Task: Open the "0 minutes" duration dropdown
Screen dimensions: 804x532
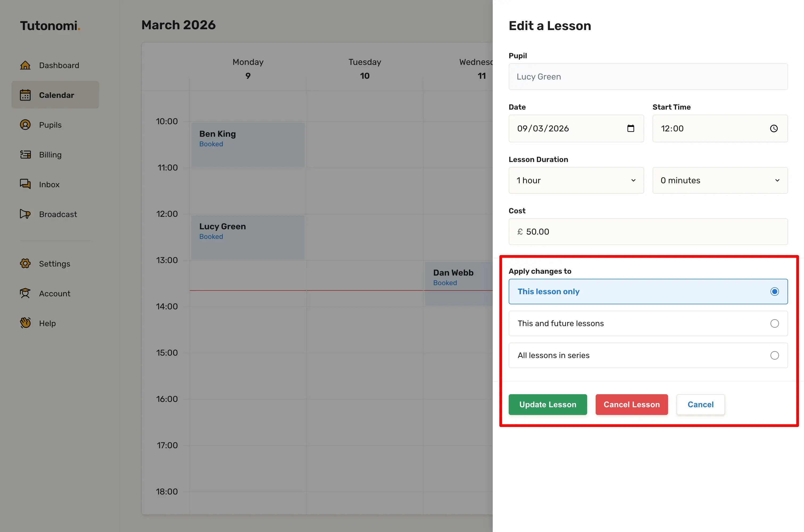Action: (720, 181)
